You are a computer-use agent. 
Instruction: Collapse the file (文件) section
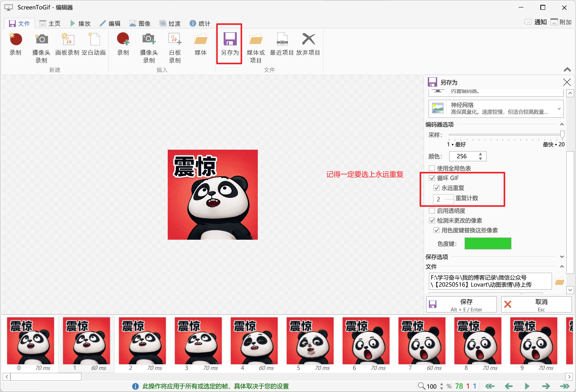coord(562,267)
